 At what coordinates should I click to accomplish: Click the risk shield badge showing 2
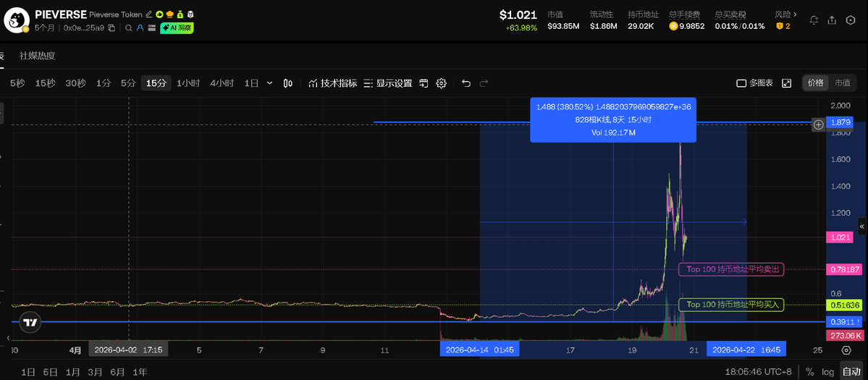point(783,26)
